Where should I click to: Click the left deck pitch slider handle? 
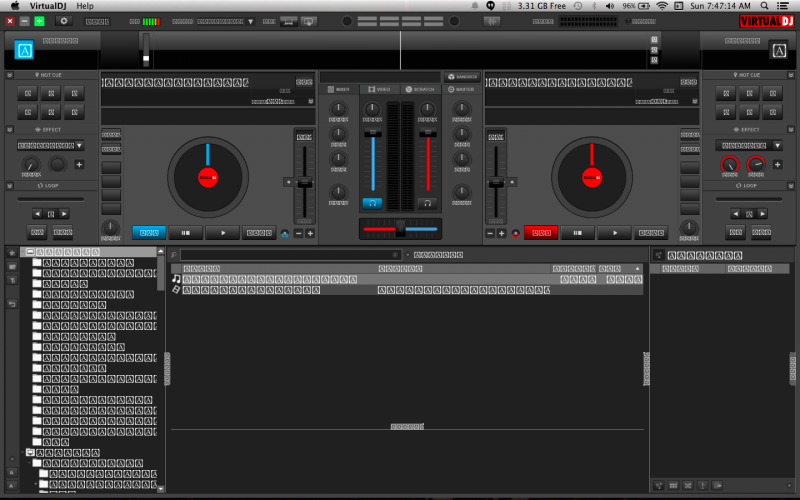click(x=305, y=182)
